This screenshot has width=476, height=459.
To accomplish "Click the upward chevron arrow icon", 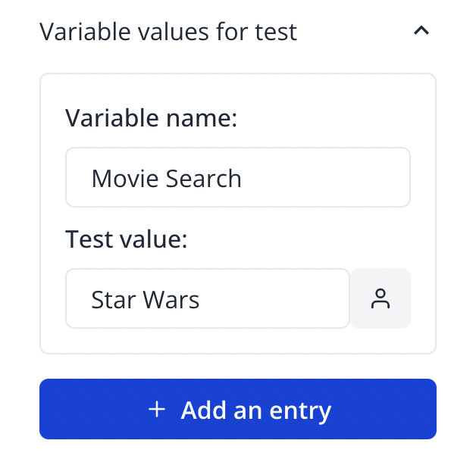I will 421,32.
